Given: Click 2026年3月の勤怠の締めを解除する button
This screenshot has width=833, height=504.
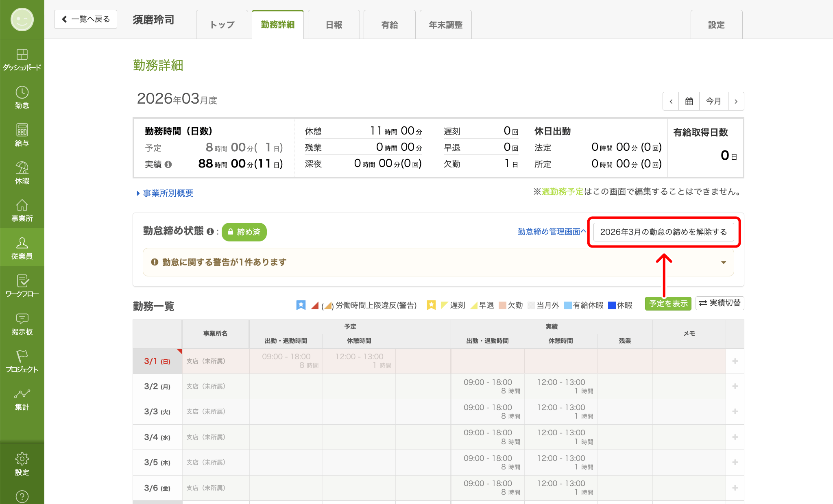Looking at the screenshot, I should click(x=664, y=232).
